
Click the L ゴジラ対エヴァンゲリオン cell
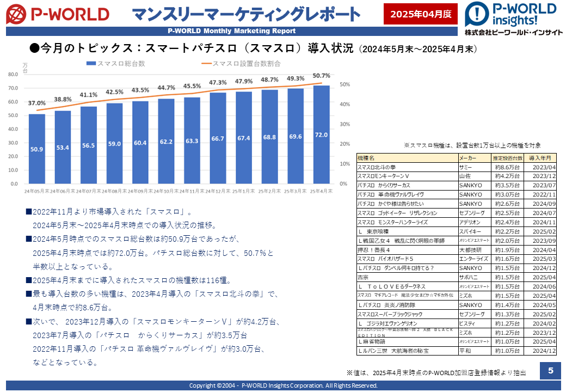[x=407, y=324]
